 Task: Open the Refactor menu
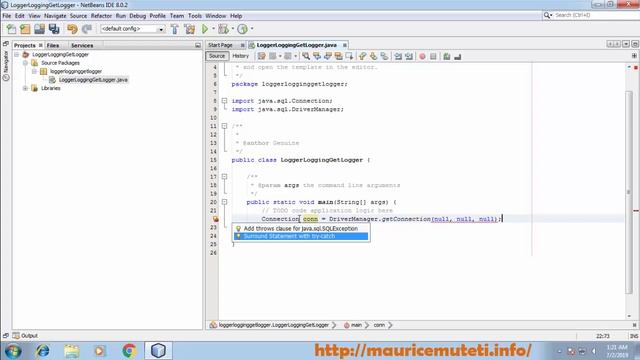pyautogui.click(x=101, y=16)
